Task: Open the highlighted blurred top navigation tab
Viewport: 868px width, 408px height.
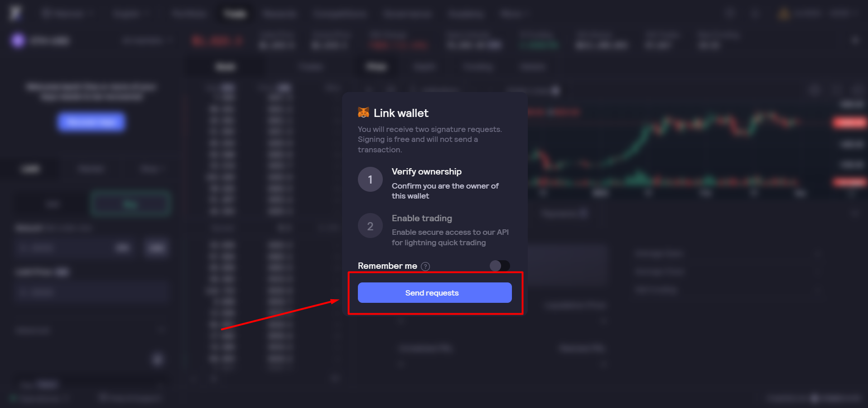Action: 235,14
